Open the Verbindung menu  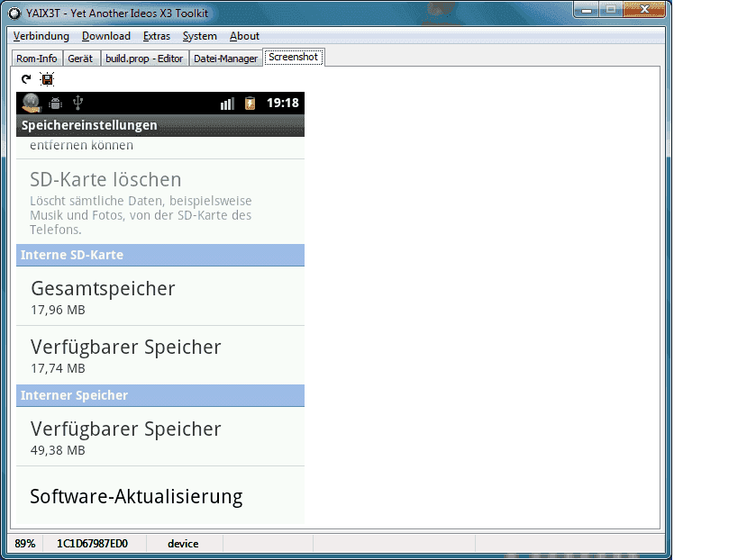(41, 36)
